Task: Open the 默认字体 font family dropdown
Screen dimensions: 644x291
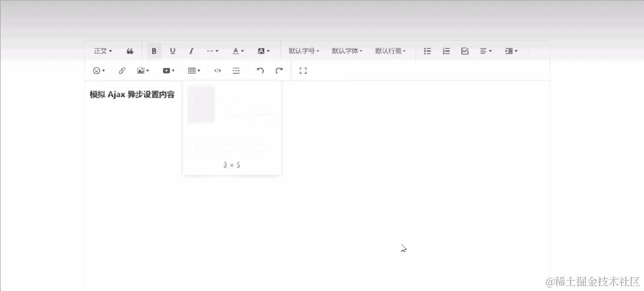Action: click(x=347, y=51)
